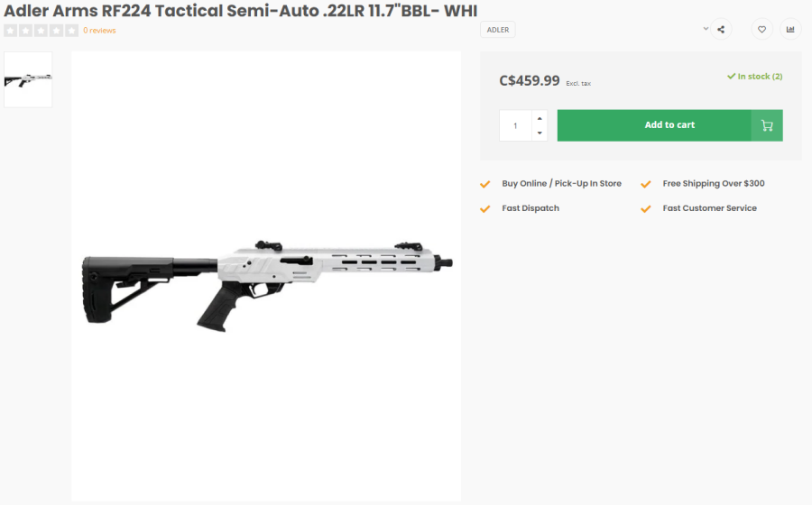Open the 0 reviews link
Viewport: 812px width, 505px height.
point(99,31)
